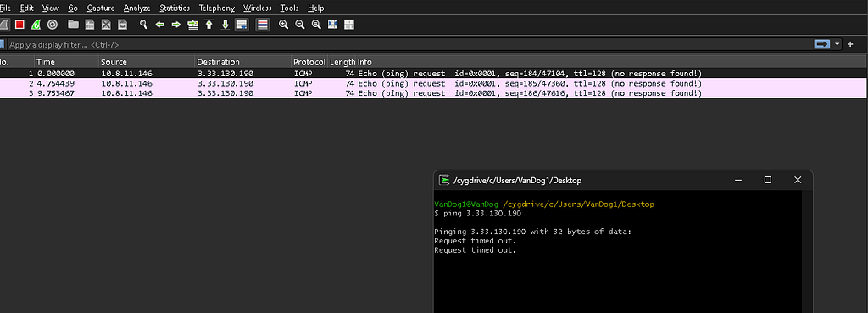The width and height of the screenshot is (868, 313).
Task: Click terminal title /cygdrive/c/Users/VanDog1/Desktop
Action: click(518, 181)
